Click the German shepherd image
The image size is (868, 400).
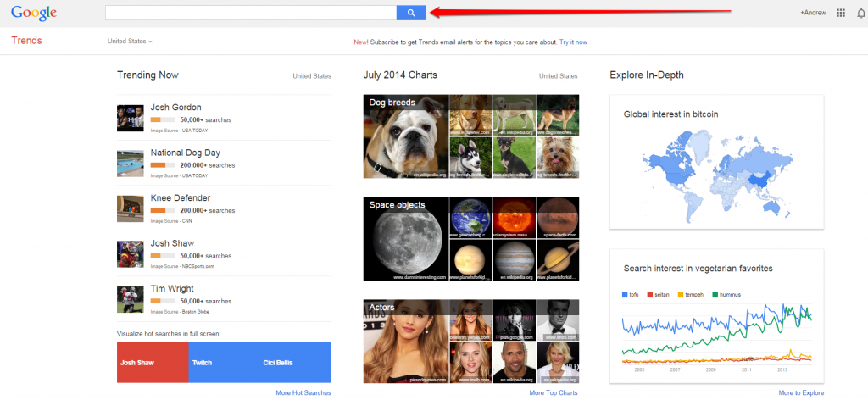[558, 115]
